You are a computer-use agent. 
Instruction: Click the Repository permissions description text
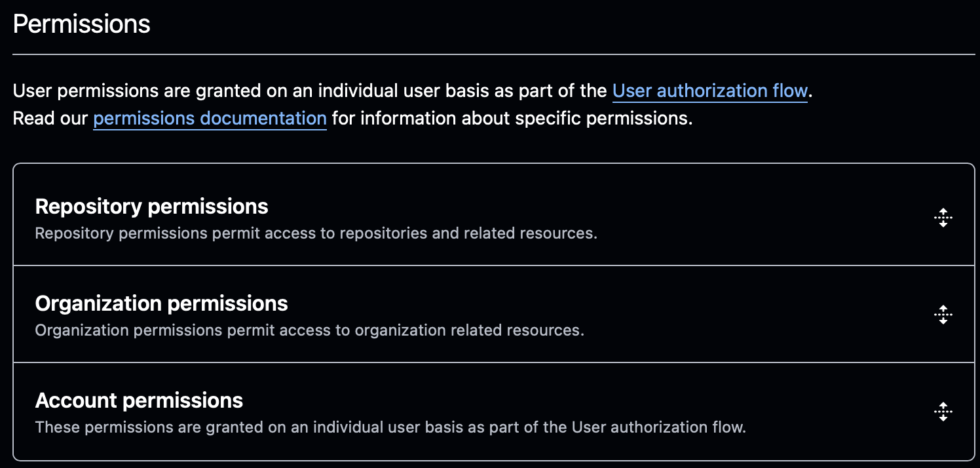[x=316, y=233]
